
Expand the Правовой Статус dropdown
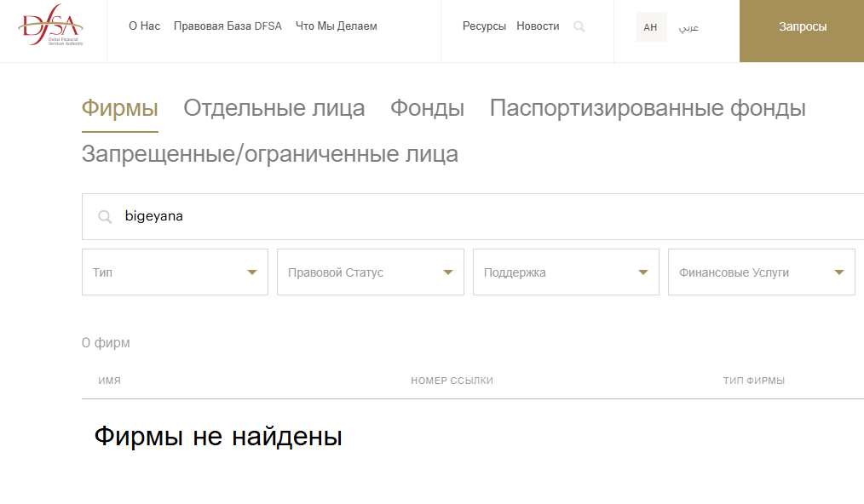pyautogui.click(x=370, y=272)
